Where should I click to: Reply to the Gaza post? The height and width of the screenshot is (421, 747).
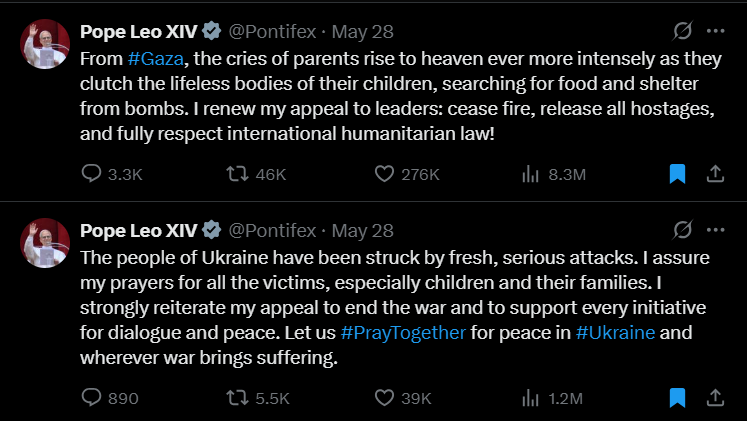click(x=91, y=174)
